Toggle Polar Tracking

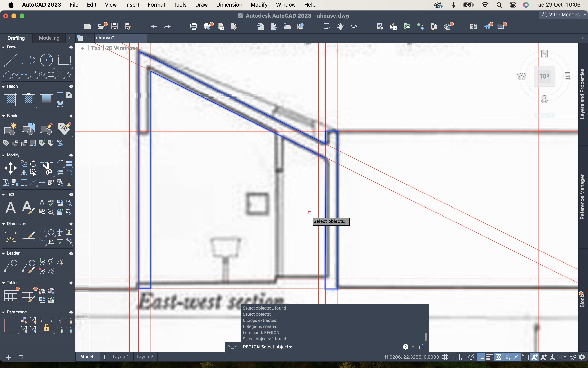tap(471, 357)
